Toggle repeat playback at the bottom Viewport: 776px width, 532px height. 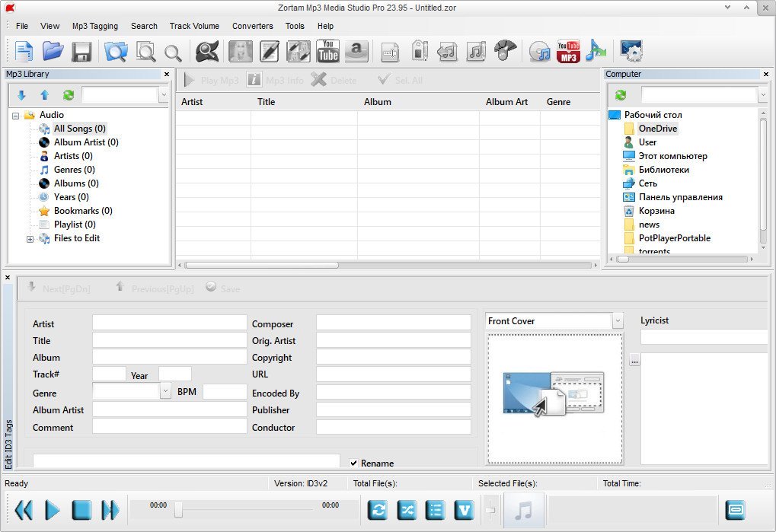point(378,510)
